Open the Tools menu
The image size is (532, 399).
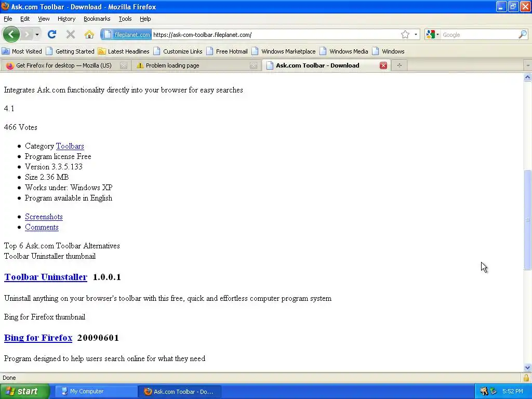tap(125, 19)
